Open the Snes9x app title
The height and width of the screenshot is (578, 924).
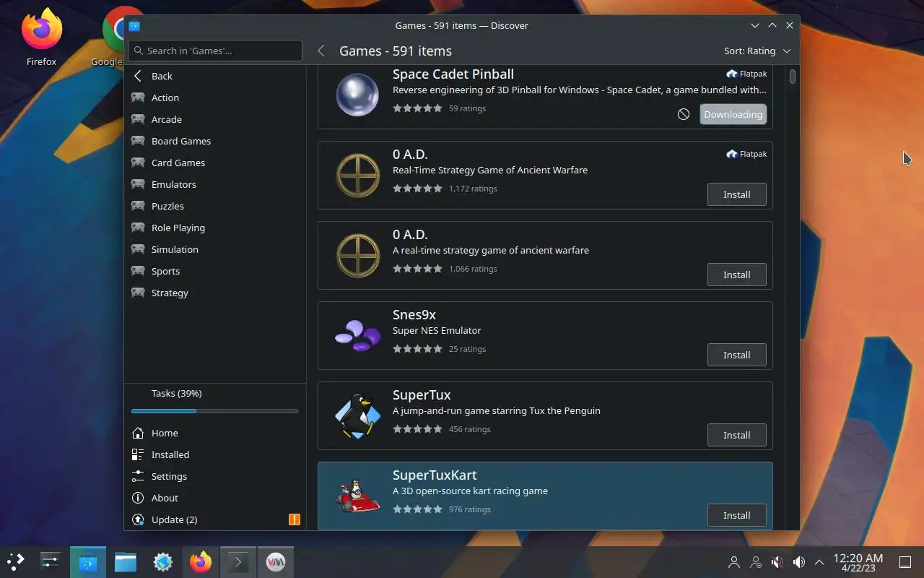pos(414,315)
